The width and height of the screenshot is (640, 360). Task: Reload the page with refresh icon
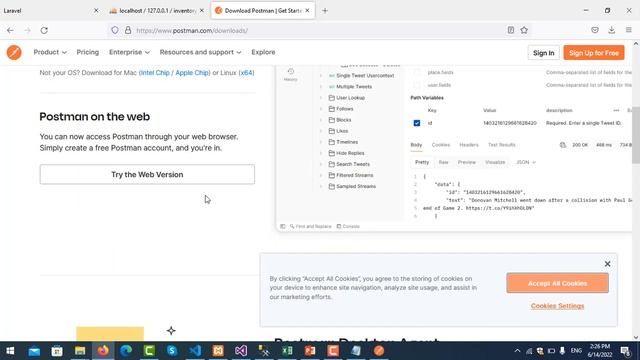pyautogui.click(x=44, y=30)
